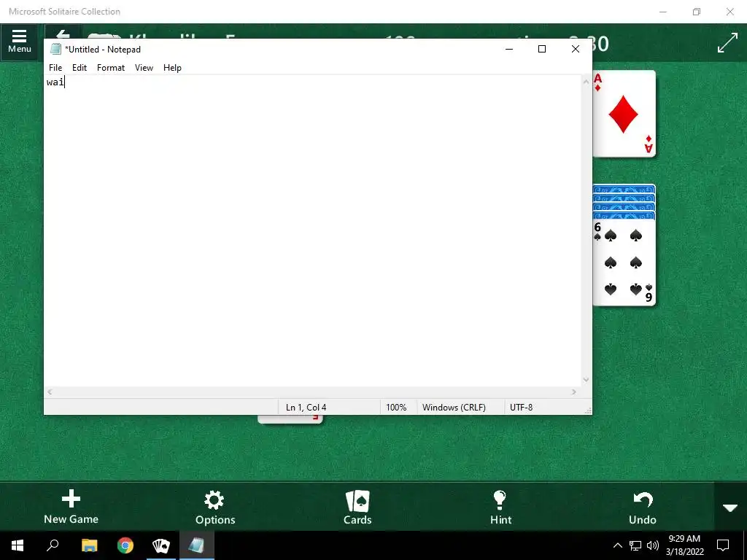Select the six of spades card
The image size is (747, 560).
[624, 262]
